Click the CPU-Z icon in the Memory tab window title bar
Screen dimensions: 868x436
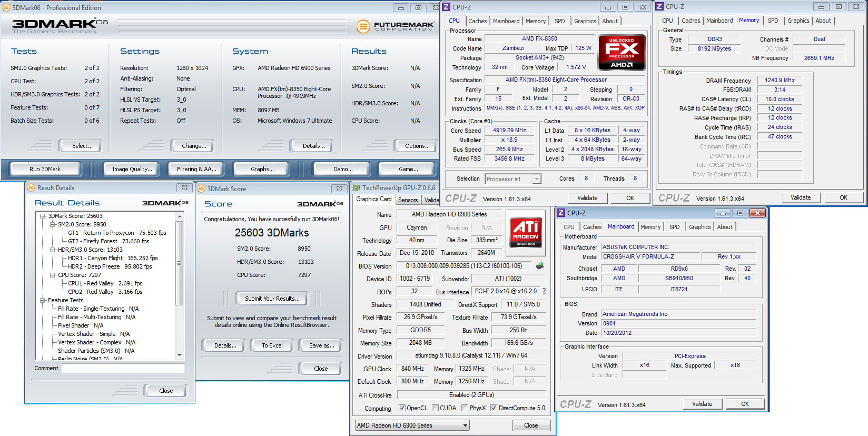click(x=659, y=7)
